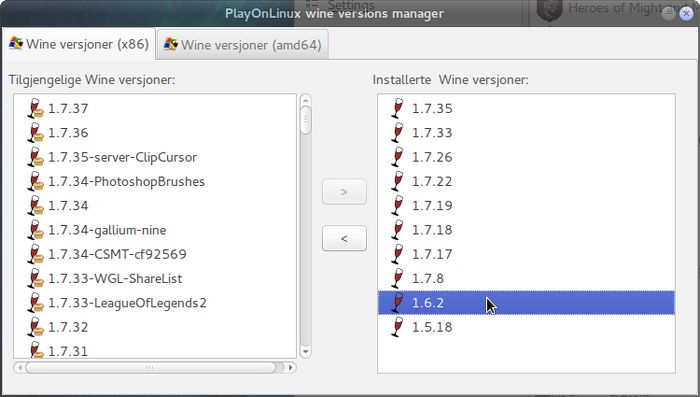Minimize the wine versions manager window
Image resolution: width=700 pixels, height=397 pixels.
click(x=668, y=13)
